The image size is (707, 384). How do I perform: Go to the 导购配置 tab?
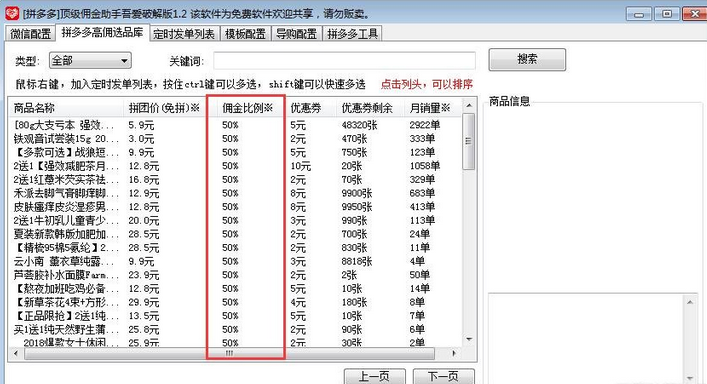point(296,34)
